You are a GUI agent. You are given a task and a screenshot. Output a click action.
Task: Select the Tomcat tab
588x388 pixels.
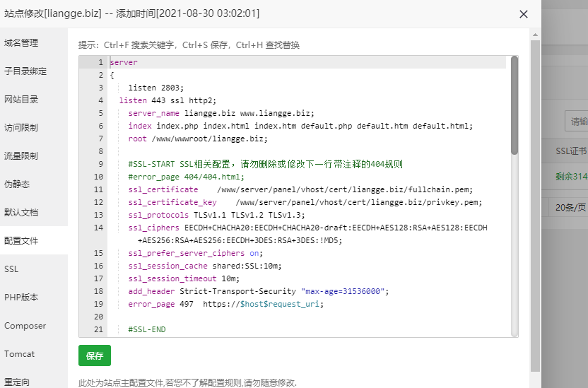[19, 354]
